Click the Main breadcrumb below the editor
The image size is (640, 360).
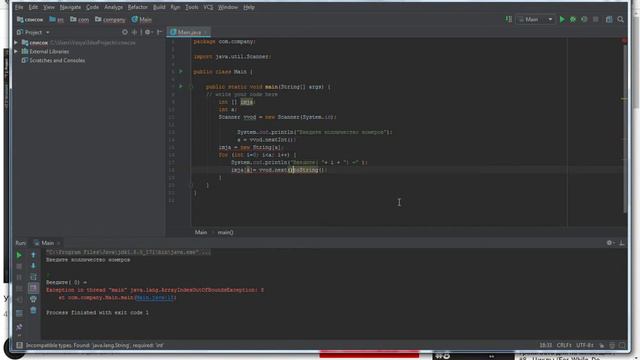201,232
